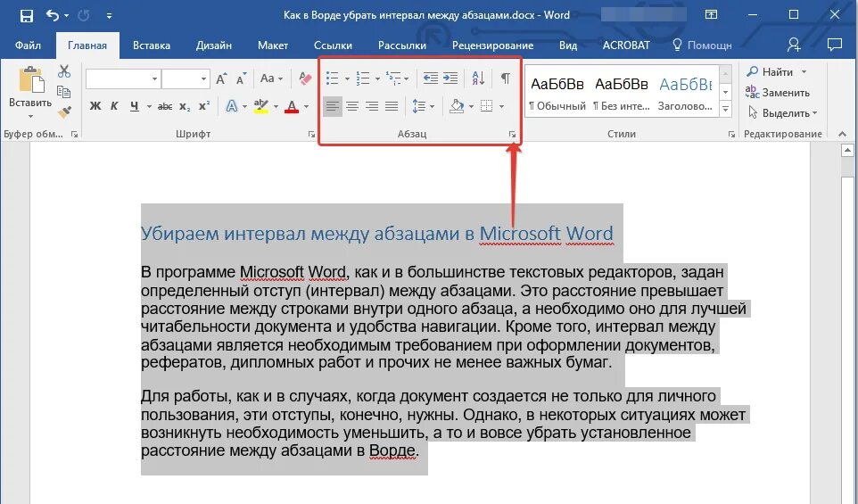Open the Рассылки tab
This screenshot has width=858, height=504.
coord(402,45)
